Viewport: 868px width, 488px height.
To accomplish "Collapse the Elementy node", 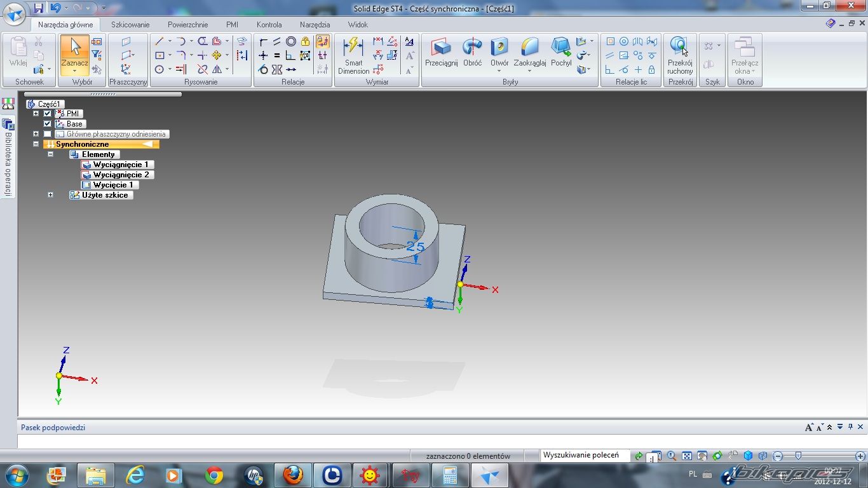I will point(50,154).
